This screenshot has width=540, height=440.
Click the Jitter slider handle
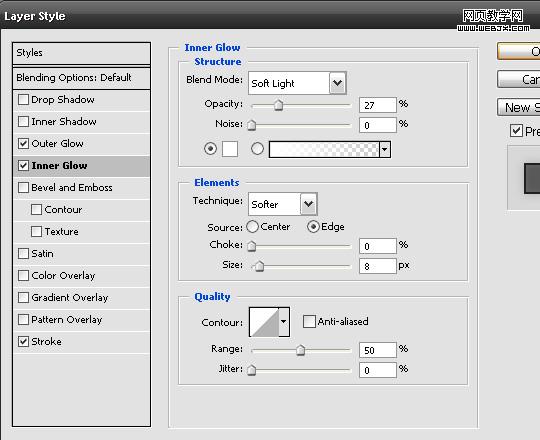[252, 370]
